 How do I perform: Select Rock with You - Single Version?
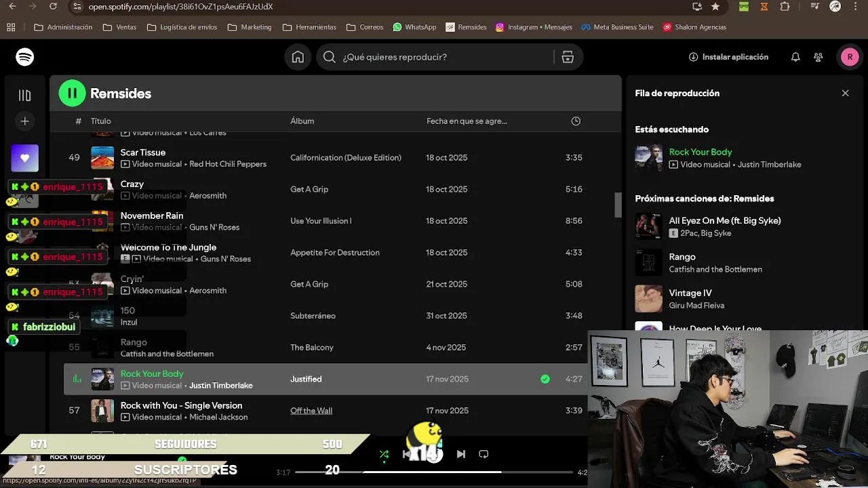click(181, 405)
